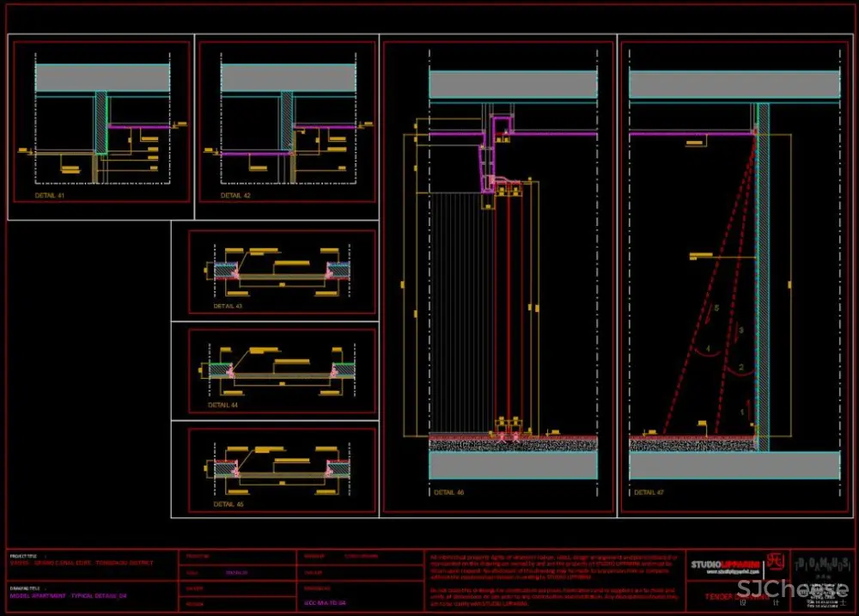The height and width of the screenshot is (616, 859).
Task: Click the DETAIL 46 label
Action: (448, 493)
